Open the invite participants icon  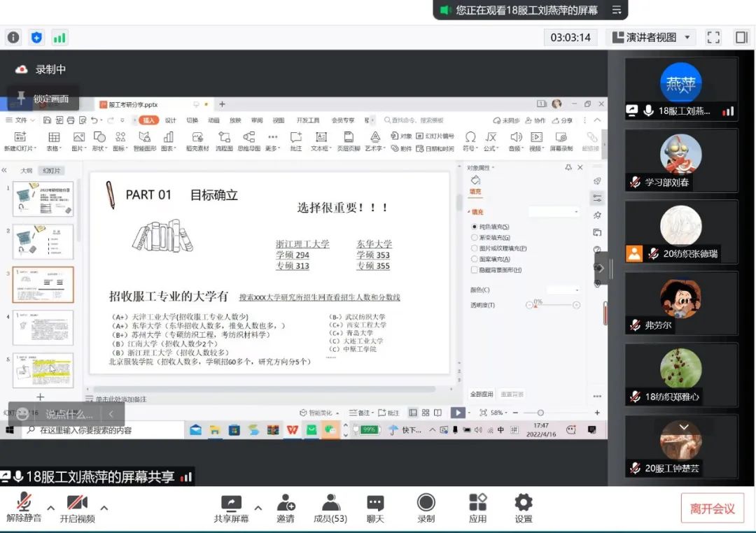(x=286, y=504)
